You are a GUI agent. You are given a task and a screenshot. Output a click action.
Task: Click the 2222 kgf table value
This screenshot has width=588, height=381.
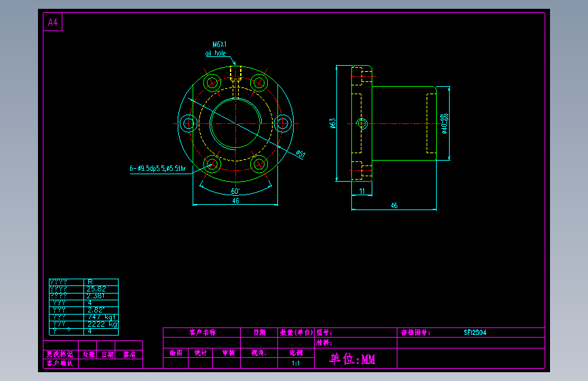[x=103, y=324]
